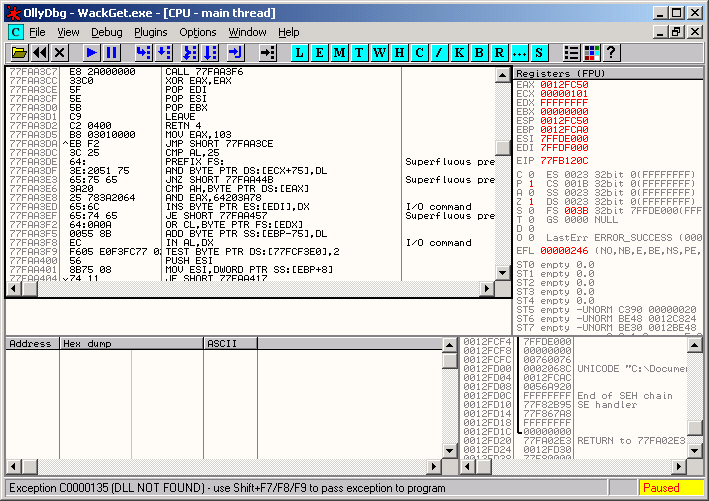
Task: Click the Hex dump column header
Action: click(130, 343)
